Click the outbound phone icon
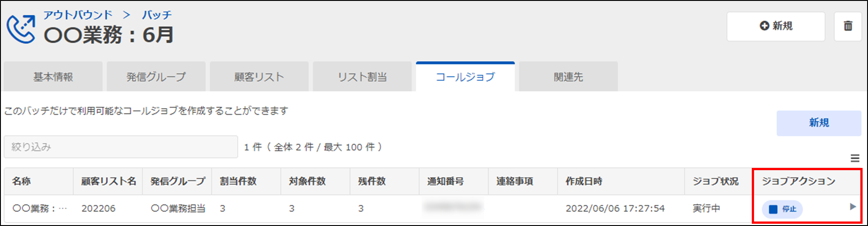This screenshot has width=868, height=226. pyautogui.click(x=21, y=29)
